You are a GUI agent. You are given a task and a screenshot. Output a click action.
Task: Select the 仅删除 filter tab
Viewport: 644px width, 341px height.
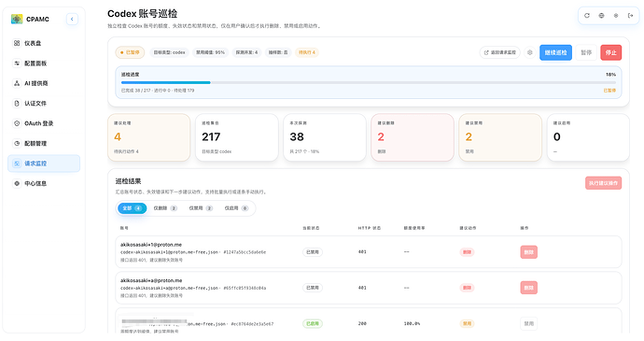click(x=165, y=208)
